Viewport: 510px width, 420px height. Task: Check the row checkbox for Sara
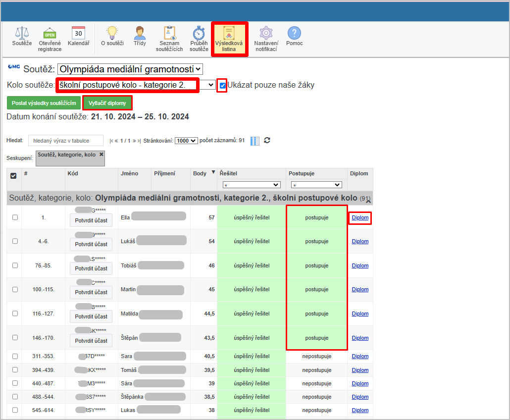15,356
